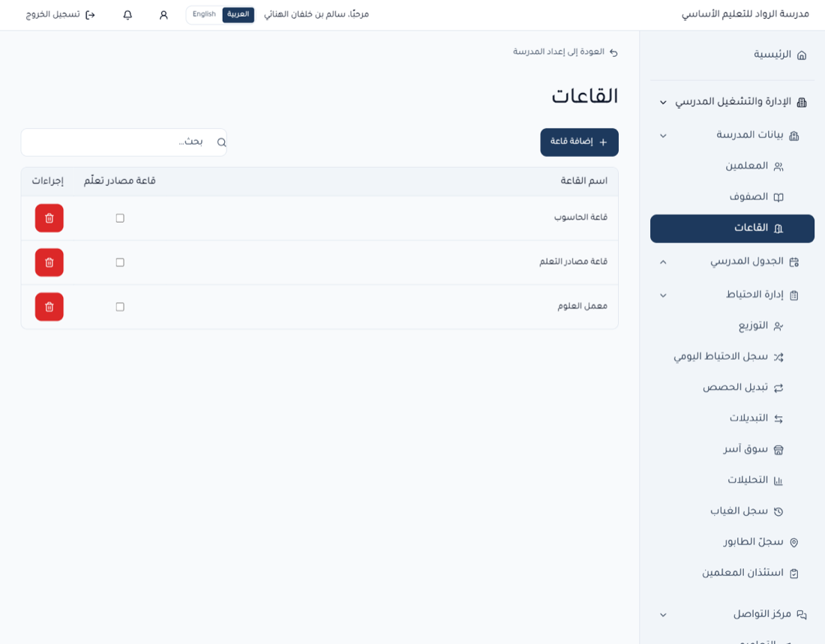Delete the معمل العلوم room row
Viewport: 825px width, 644px height.
[x=49, y=307]
